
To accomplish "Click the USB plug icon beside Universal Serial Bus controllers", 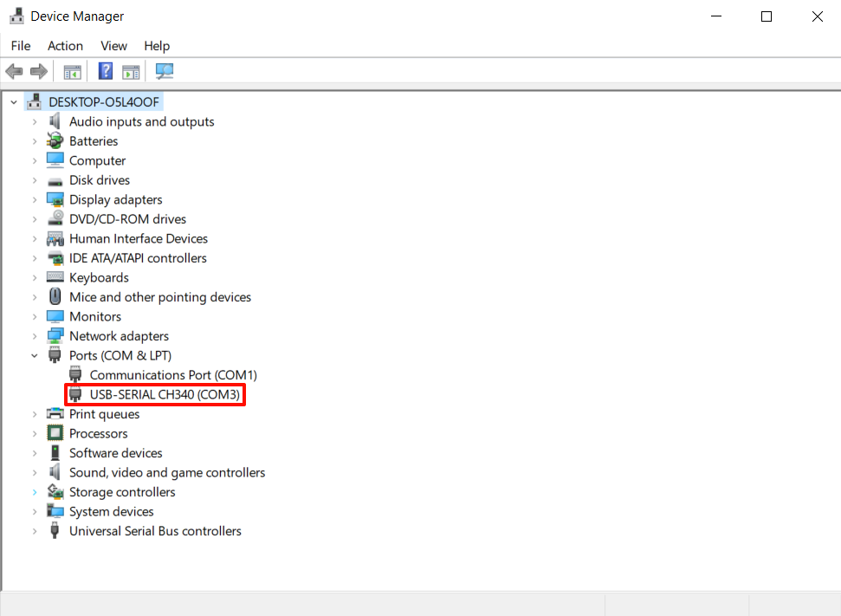I will pyautogui.click(x=55, y=531).
